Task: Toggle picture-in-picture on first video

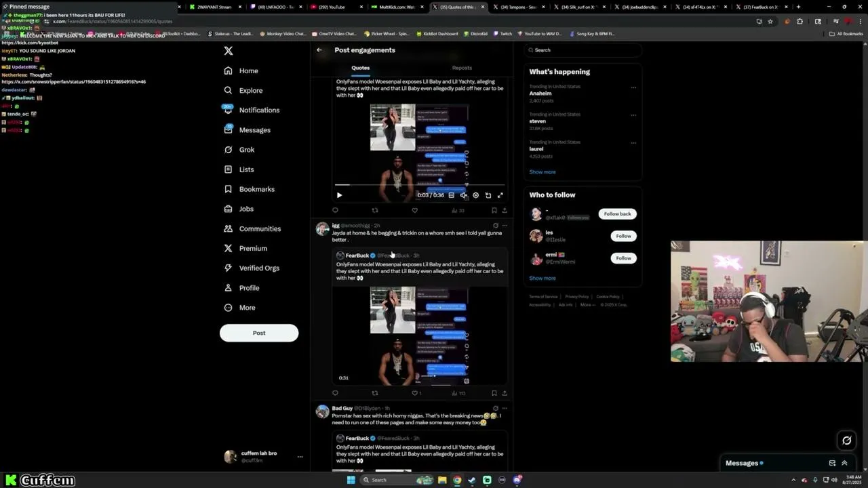Action: click(x=488, y=195)
